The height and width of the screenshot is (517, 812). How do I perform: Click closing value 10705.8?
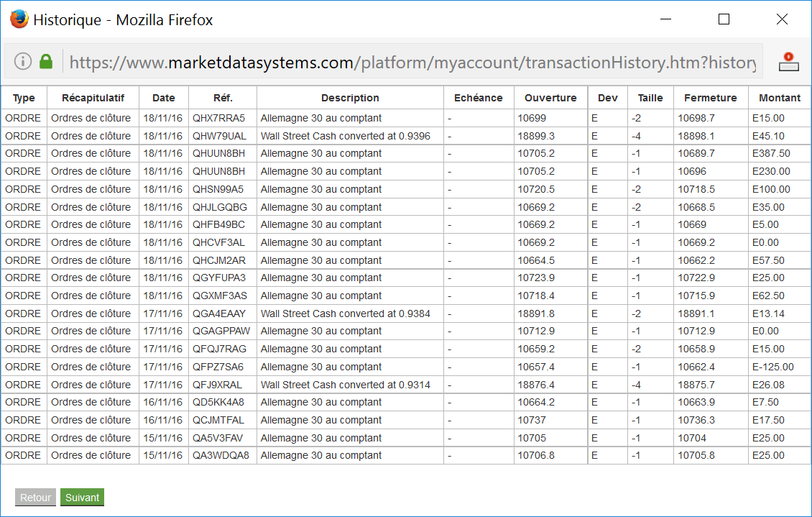(696, 455)
